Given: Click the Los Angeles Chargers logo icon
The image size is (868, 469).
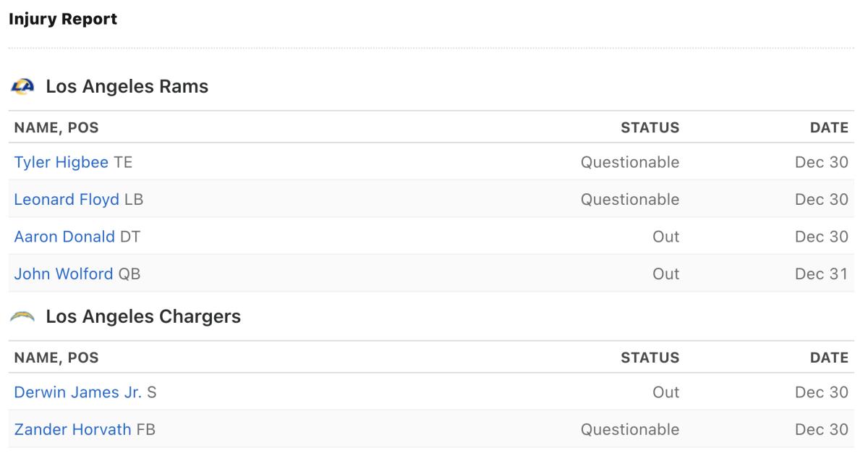Looking at the screenshot, I should click(x=22, y=317).
